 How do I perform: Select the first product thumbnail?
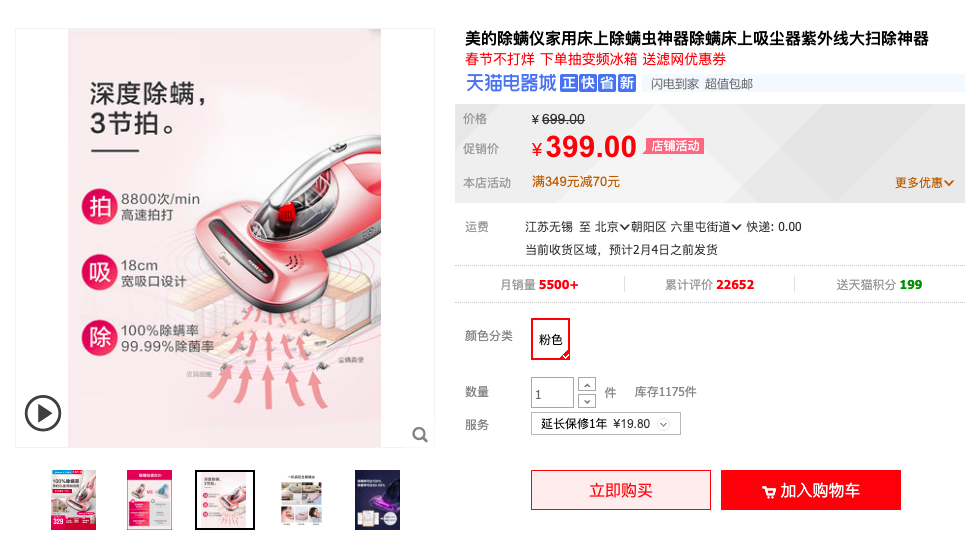tap(74, 500)
